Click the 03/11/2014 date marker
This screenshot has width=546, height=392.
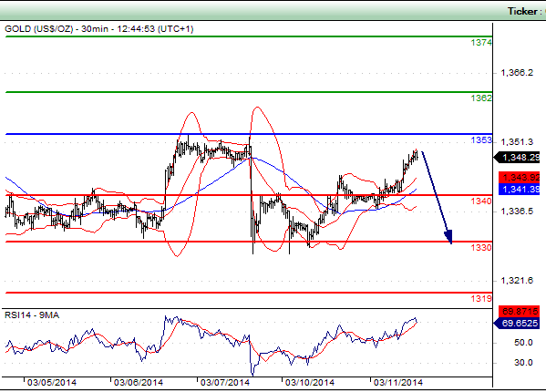(x=398, y=383)
